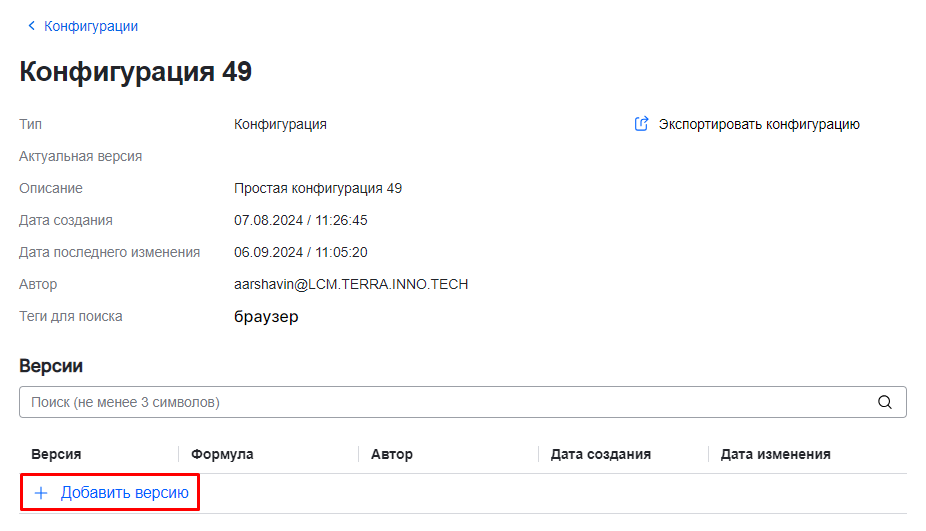Select the Дата создания column header
Viewport: 926px width, 531px height.
[x=601, y=454]
